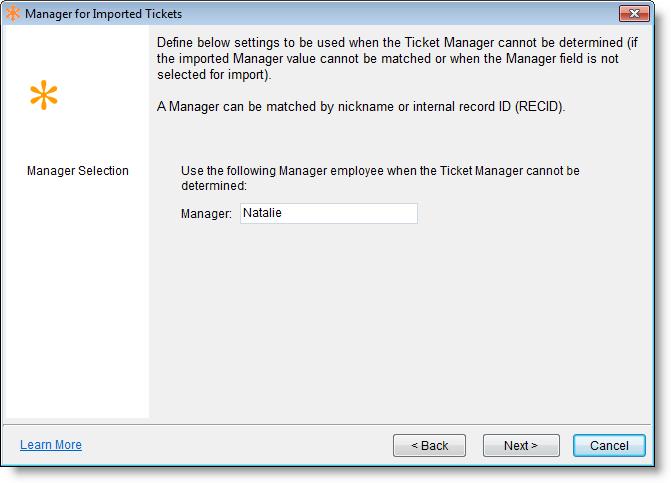This screenshot has width=671, height=483.
Task: Go back with the Back button
Action: 429,445
